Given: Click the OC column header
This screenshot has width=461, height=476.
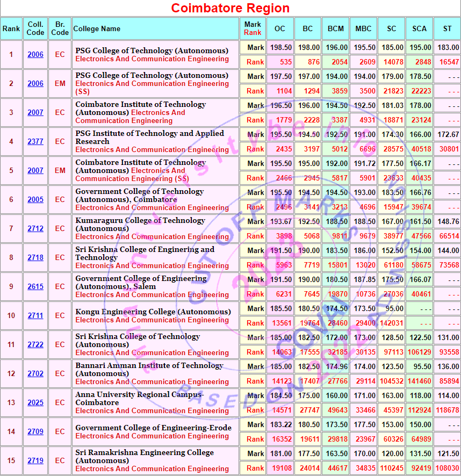Looking at the screenshot, I should click(280, 28).
